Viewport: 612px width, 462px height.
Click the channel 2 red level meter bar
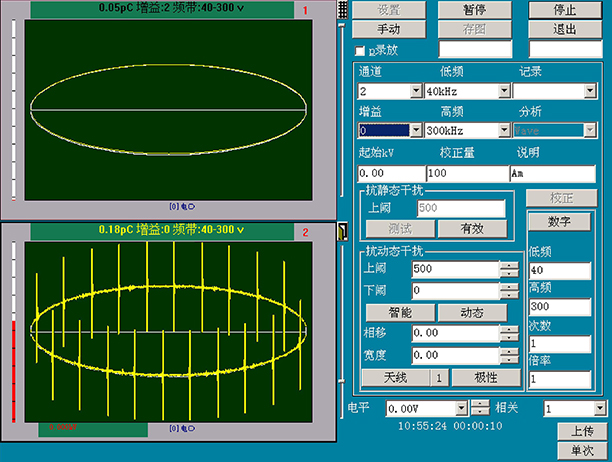pyautogui.click(x=13, y=370)
